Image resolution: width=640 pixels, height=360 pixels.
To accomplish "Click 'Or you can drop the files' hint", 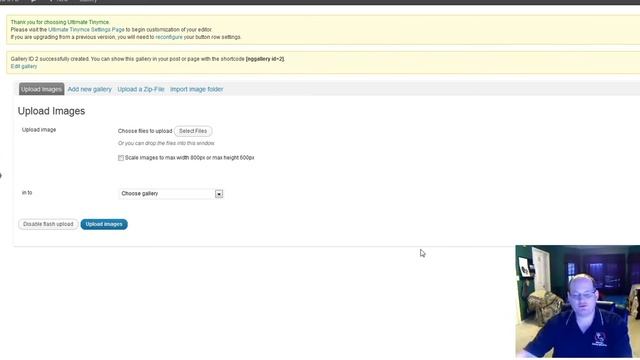I will (x=166, y=143).
